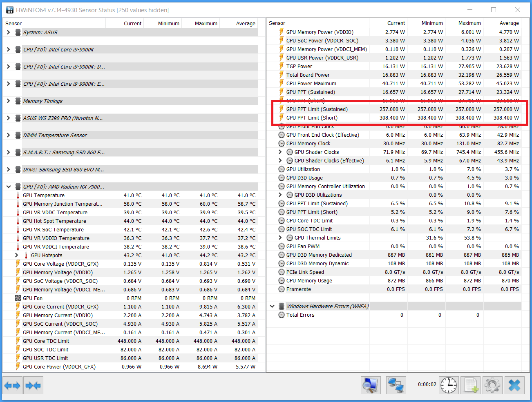Select the GPU Memory Current (VDDIO) row
Screen dimensions: 532x402
click(131, 315)
